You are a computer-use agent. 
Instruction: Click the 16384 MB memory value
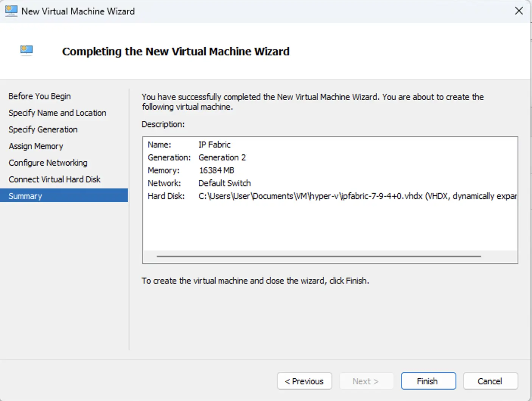216,170
